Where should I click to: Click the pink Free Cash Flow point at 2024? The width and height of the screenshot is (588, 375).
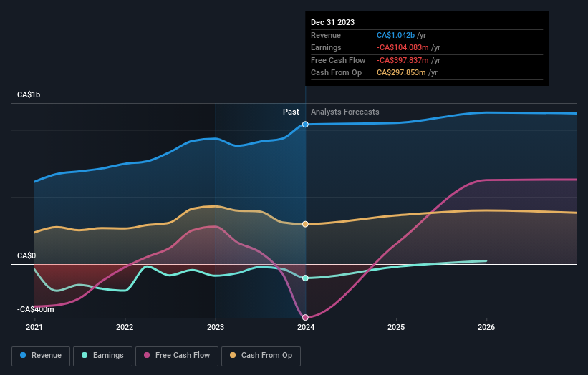click(x=305, y=317)
